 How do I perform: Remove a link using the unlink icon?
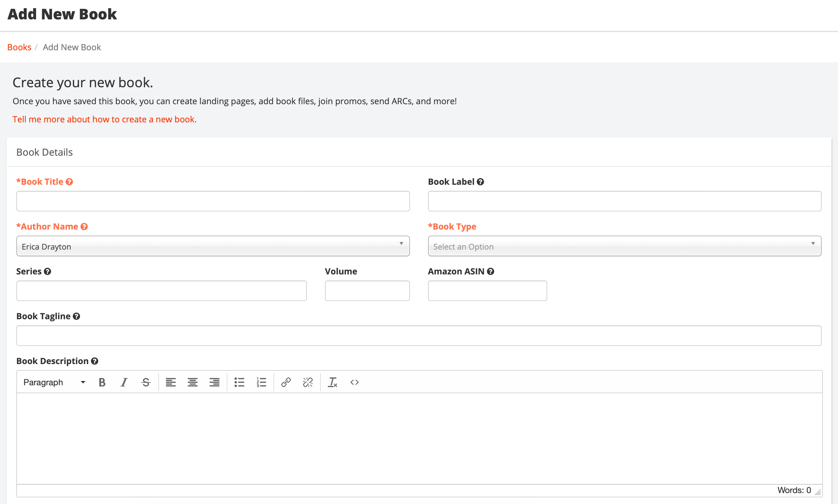pos(308,382)
